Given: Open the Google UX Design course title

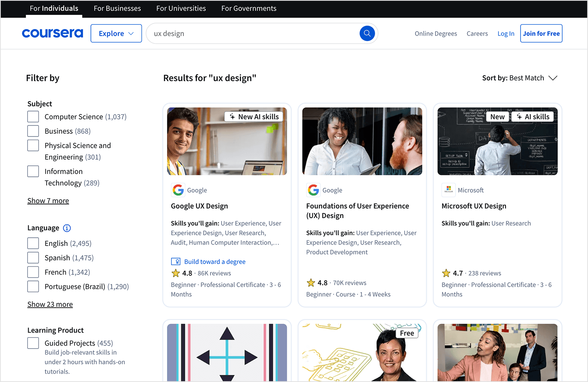Looking at the screenshot, I should 200,206.
